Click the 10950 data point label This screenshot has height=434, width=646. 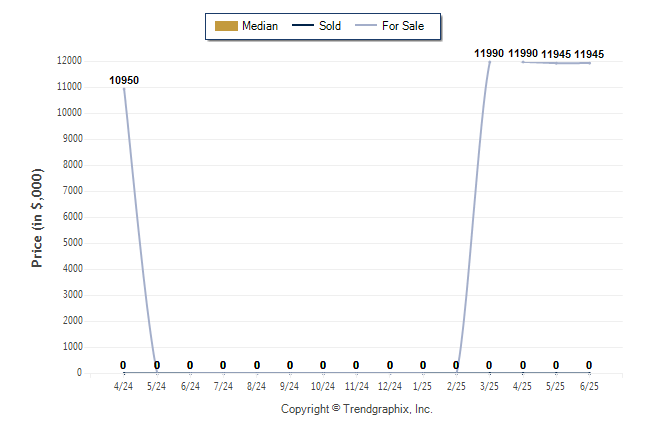point(124,80)
